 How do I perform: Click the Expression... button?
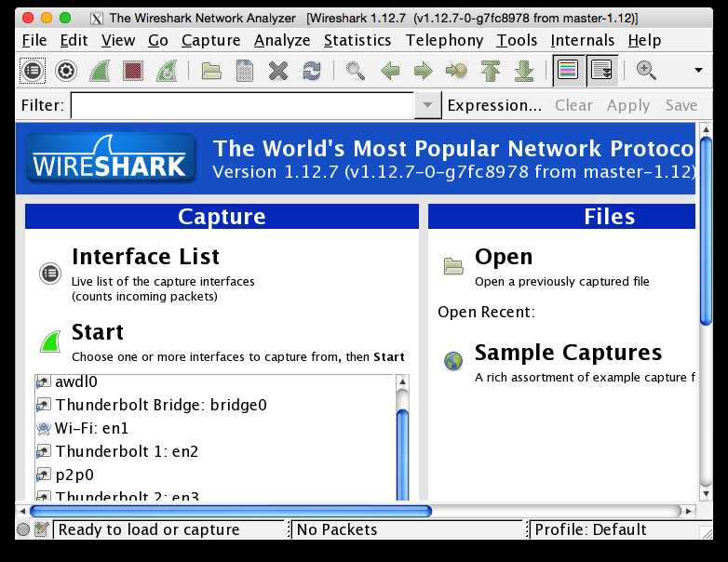pyautogui.click(x=494, y=105)
